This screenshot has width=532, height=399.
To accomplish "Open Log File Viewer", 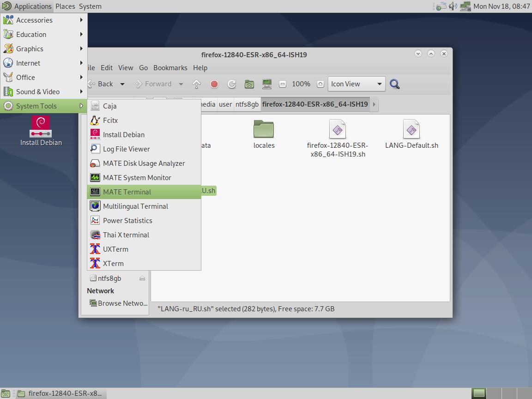I will [x=144, y=149].
